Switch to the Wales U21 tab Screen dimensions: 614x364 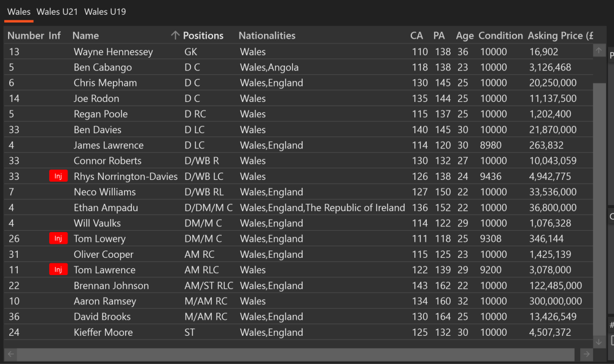click(57, 12)
